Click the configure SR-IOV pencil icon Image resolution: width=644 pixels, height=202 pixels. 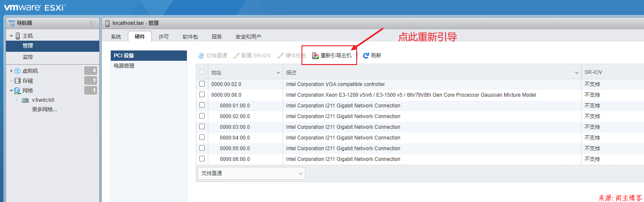(x=236, y=56)
